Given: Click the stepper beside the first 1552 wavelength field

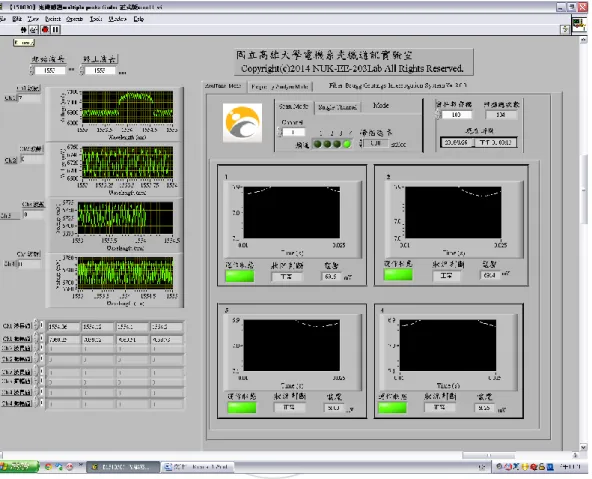Looking at the screenshot, I should coord(32,70).
